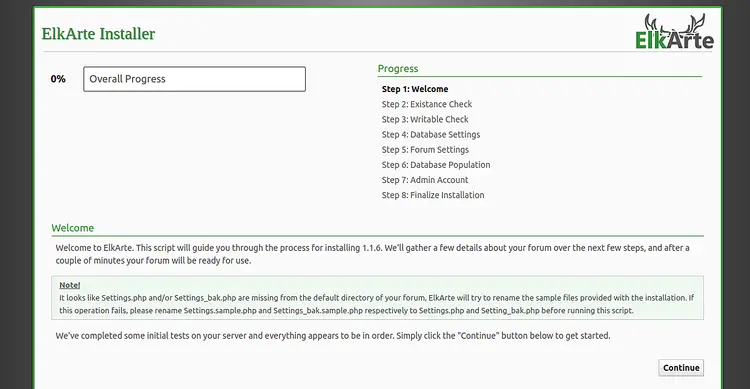Click the Welcome to ElkArte intro paragraph

(373, 254)
